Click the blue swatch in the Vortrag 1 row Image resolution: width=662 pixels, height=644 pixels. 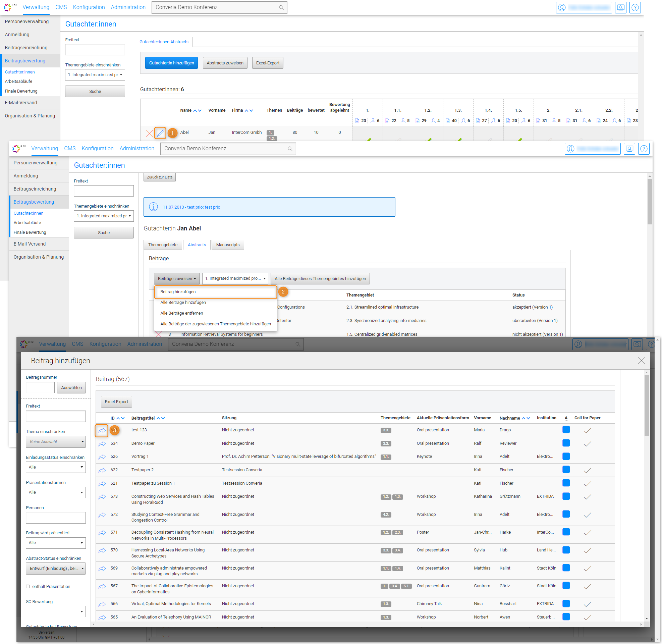pos(566,457)
